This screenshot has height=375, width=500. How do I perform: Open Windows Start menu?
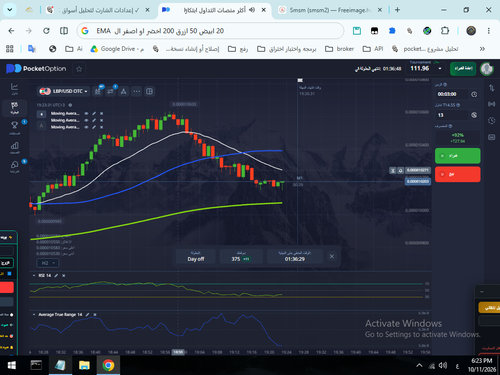click(12, 366)
